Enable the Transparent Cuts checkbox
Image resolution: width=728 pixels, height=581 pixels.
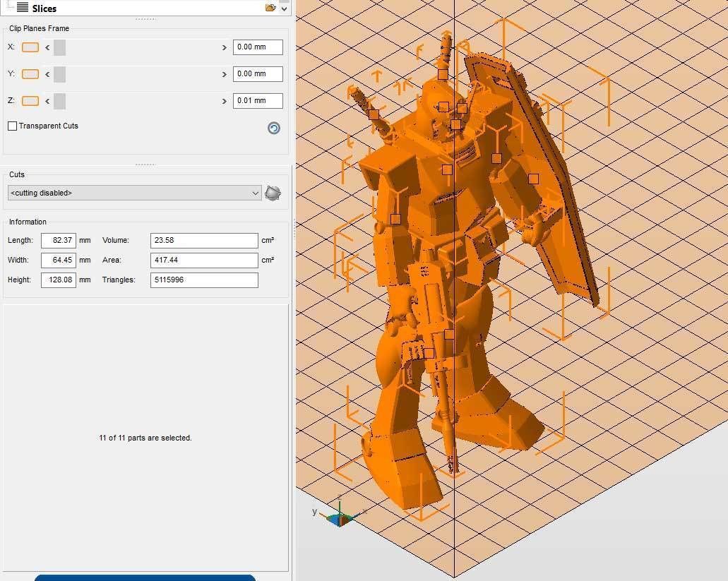click(13, 126)
